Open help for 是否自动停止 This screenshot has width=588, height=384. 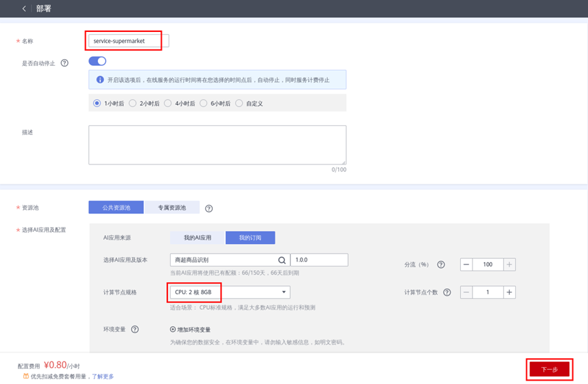(65, 63)
